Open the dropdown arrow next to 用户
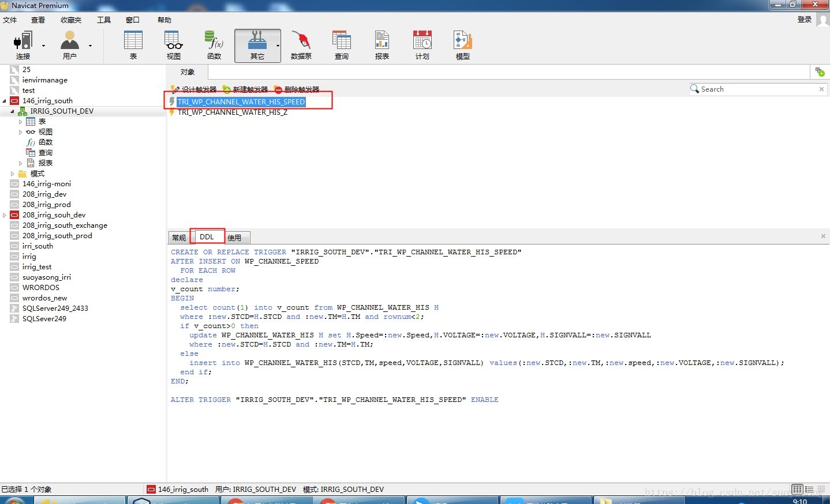The height and width of the screenshot is (504, 830). [x=90, y=46]
